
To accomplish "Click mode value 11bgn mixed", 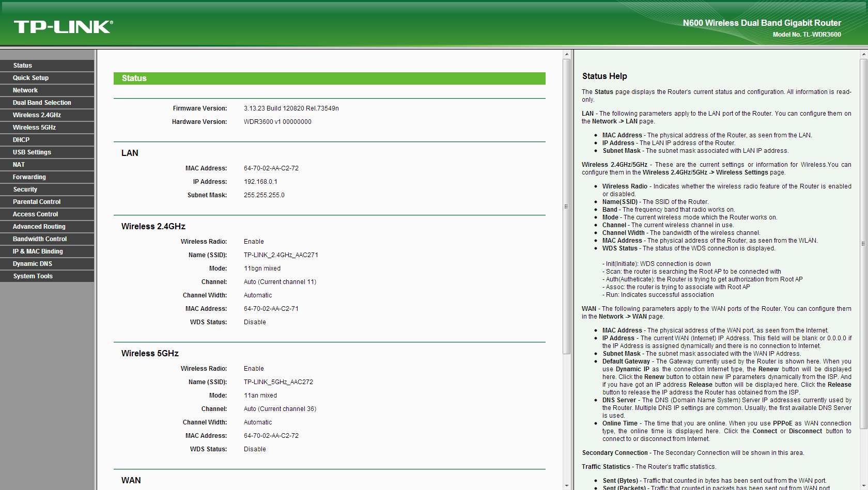I will click(262, 268).
